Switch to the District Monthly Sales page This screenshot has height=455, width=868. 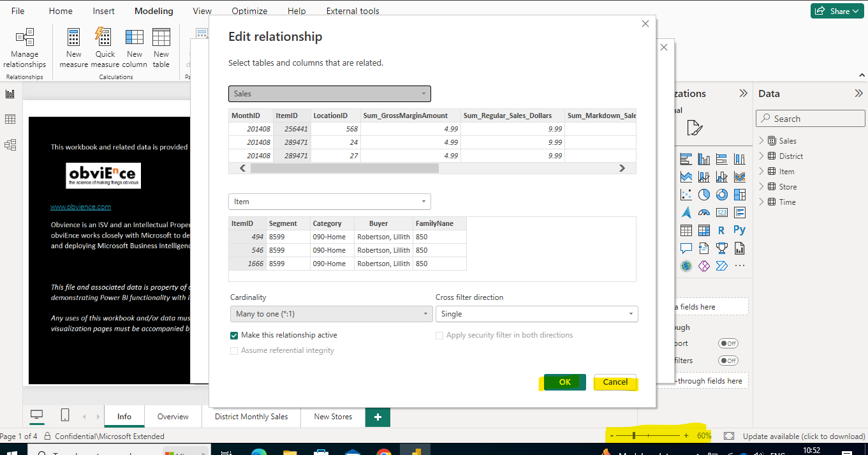[x=251, y=417]
